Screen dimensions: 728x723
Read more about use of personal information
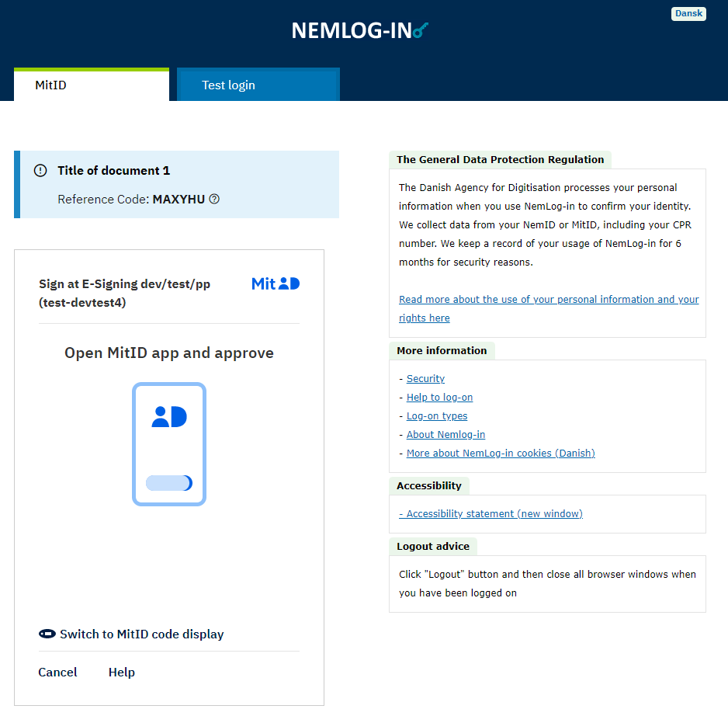[x=549, y=308]
